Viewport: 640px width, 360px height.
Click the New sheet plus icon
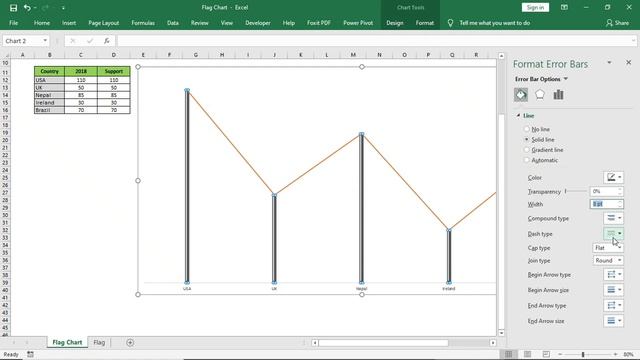point(130,342)
